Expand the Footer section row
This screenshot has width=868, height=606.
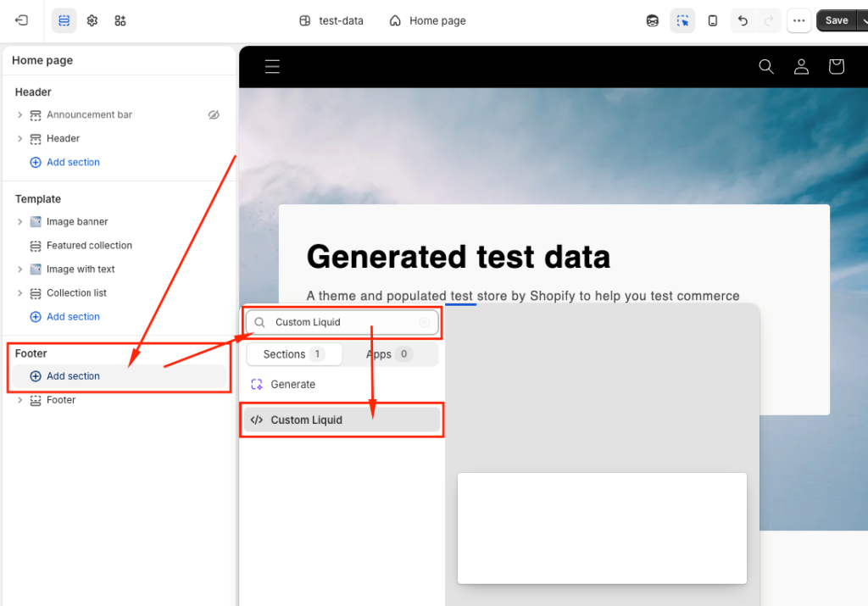coord(20,399)
